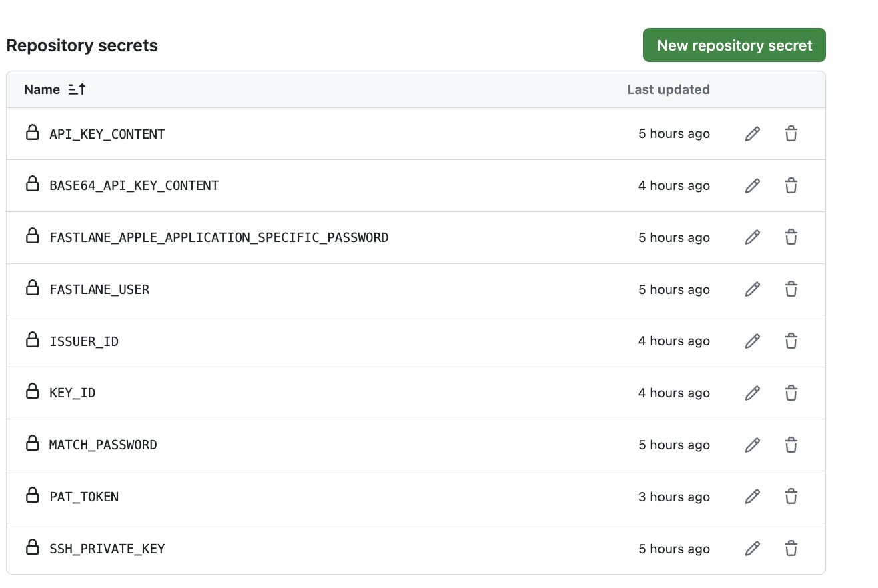Click the lock icon beside FASTLANE_USER

pos(32,287)
